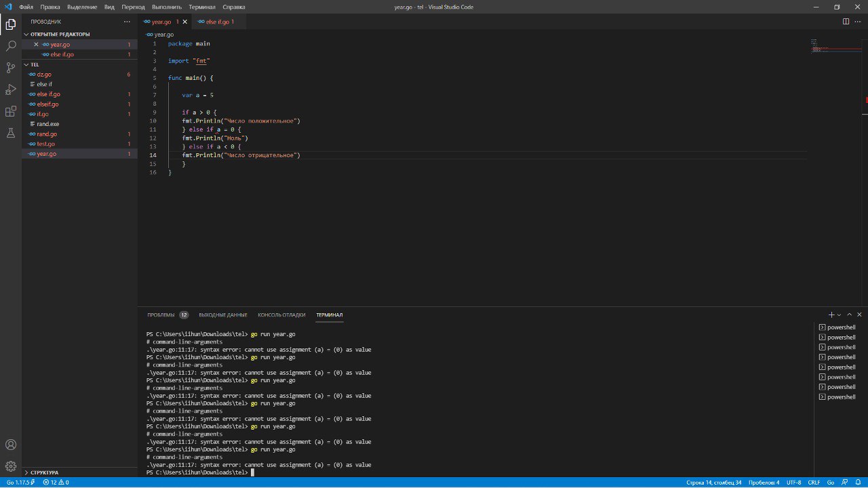The width and height of the screenshot is (868, 488).
Task: Collapse the ОТКРЫТЫЕ РЕДАКТОРЫ section
Action: [60, 34]
